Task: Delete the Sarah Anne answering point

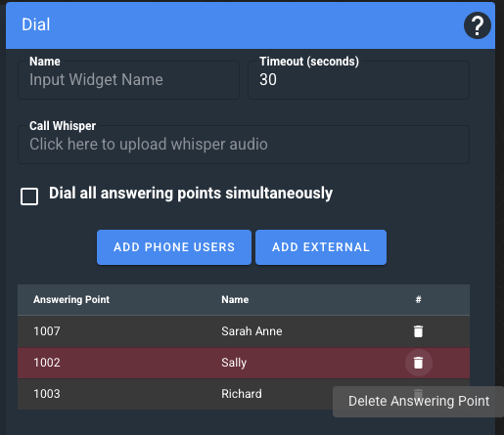Action: tap(418, 331)
